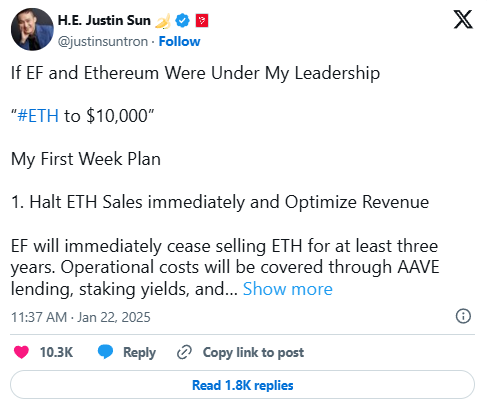Click the tweet headline about EF leadership
Viewport: 487px width, 410px height.
[x=195, y=73]
